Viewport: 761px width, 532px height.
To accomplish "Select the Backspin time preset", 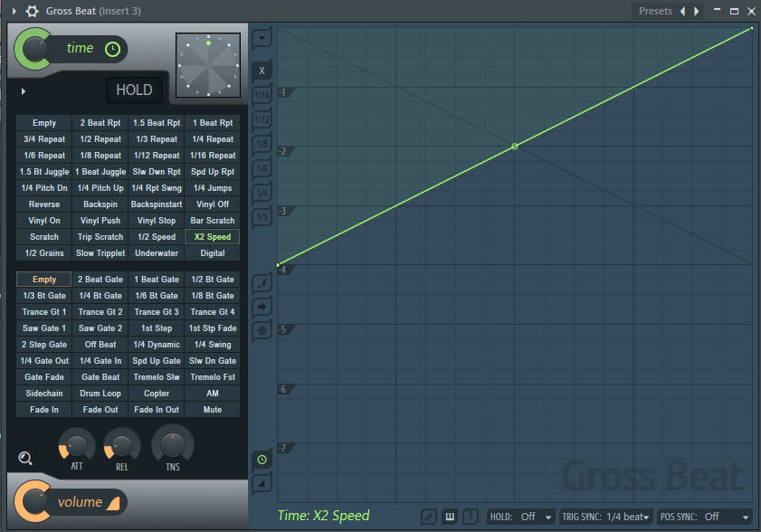I will [x=100, y=204].
